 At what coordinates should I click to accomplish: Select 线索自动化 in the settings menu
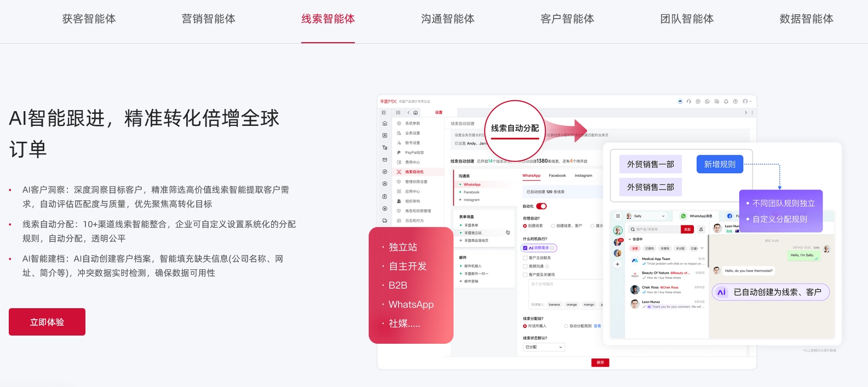coord(414,172)
